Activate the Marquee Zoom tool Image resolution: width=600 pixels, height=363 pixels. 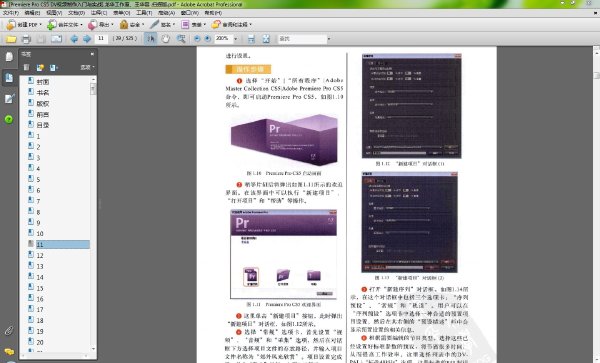tap(181, 39)
